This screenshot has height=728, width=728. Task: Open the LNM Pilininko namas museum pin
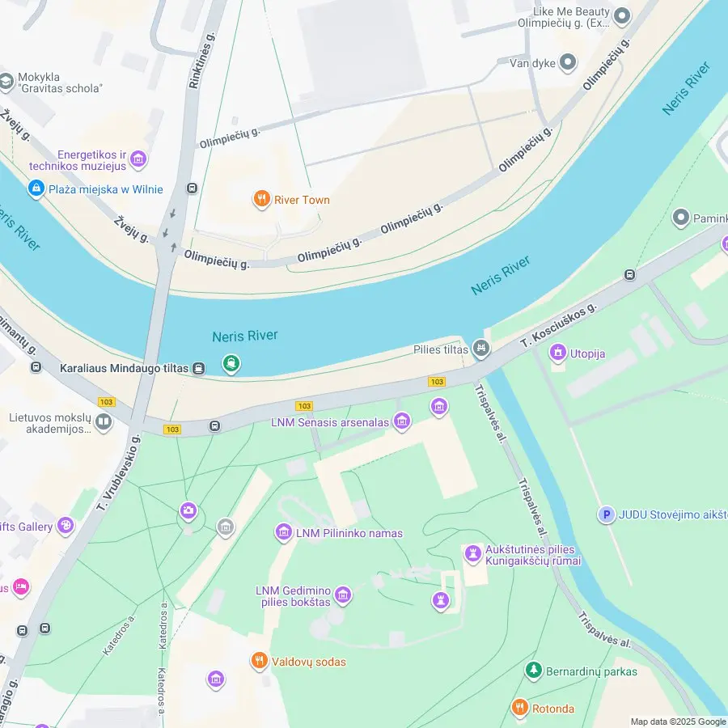pos(284,532)
